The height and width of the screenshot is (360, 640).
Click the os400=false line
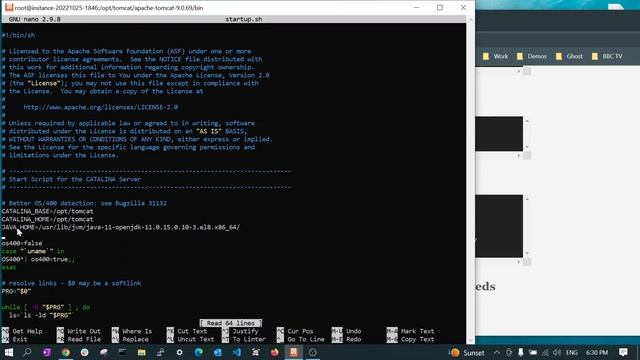pyautogui.click(x=22, y=243)
